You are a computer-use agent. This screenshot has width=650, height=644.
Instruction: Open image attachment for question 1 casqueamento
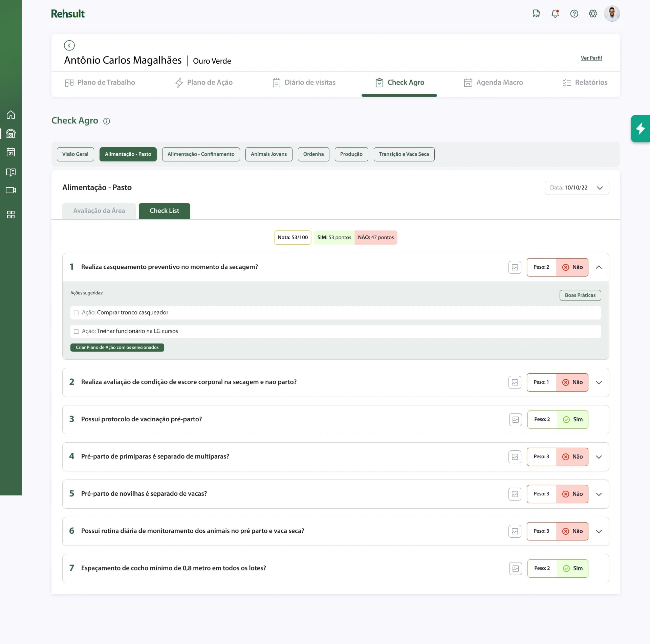click(515, 267)
